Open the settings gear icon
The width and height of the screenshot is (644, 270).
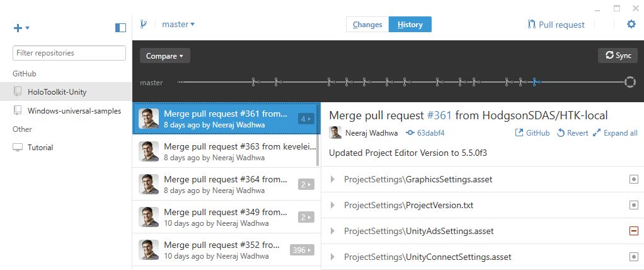coord(631,25)
